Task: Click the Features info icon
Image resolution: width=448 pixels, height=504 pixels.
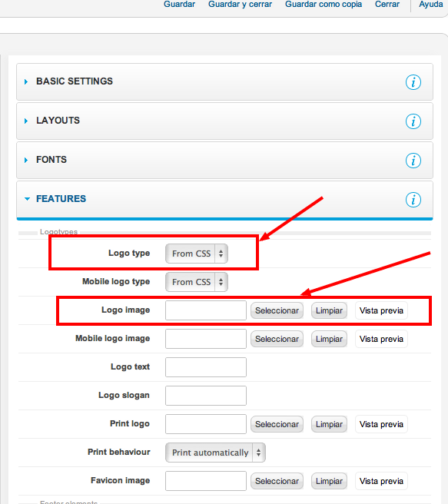Action: click(413, 200)
